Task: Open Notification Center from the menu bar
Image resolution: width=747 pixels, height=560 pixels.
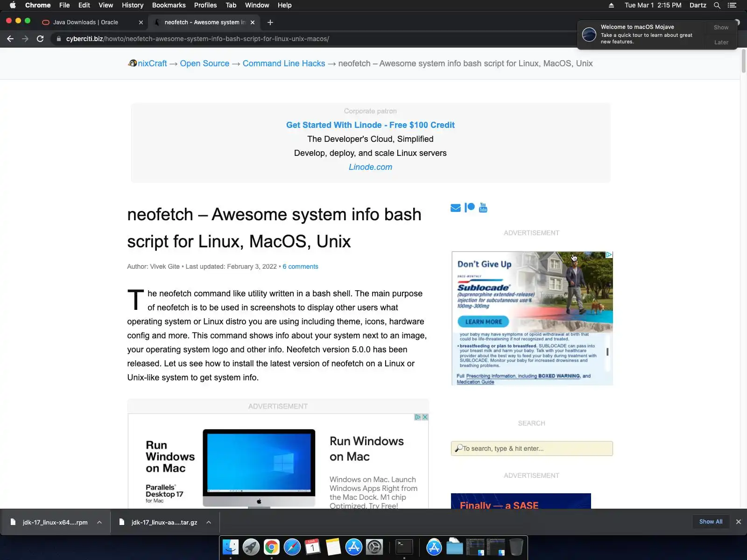Action: click(732, 5)
